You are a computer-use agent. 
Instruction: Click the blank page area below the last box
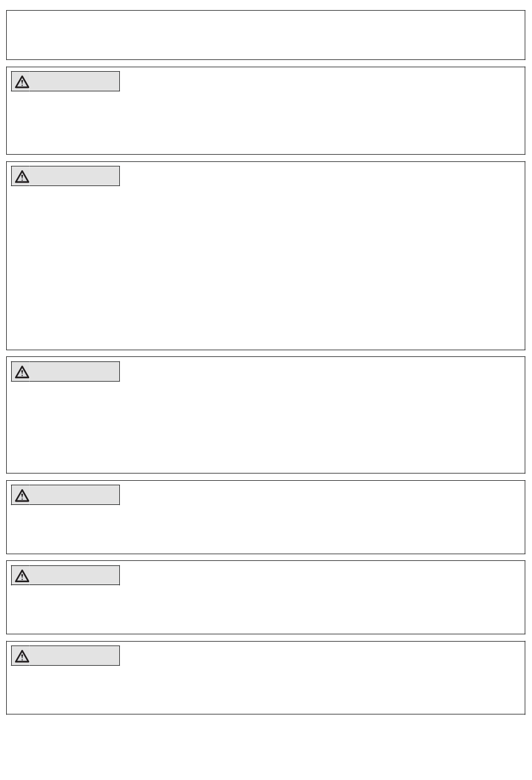(265, 748)
